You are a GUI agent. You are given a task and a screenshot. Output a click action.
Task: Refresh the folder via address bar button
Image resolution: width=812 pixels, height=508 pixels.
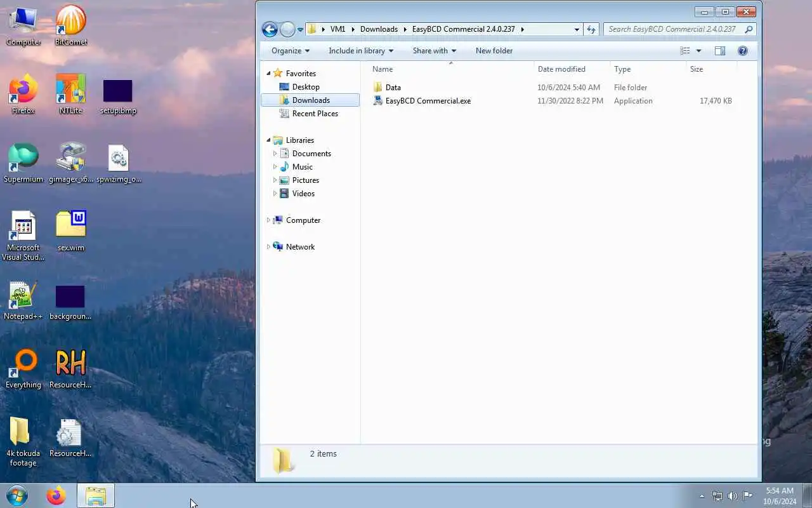(591, 29)
